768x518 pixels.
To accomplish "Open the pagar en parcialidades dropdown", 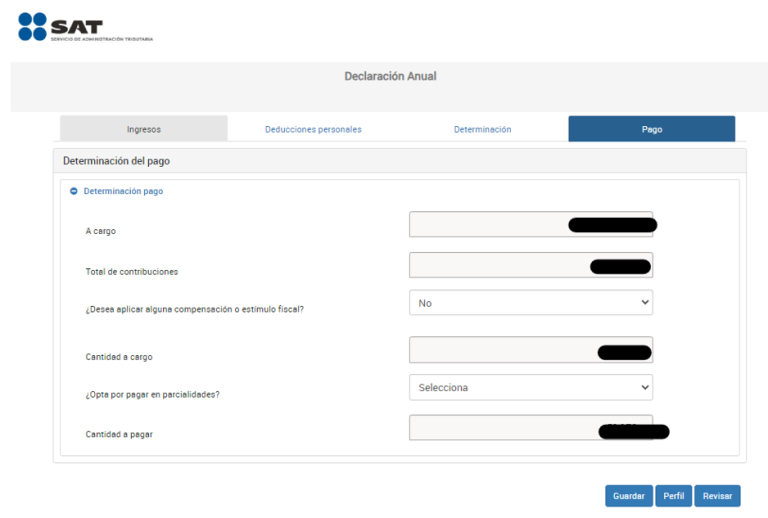I will pyautogui.click(x=531, y=387).
